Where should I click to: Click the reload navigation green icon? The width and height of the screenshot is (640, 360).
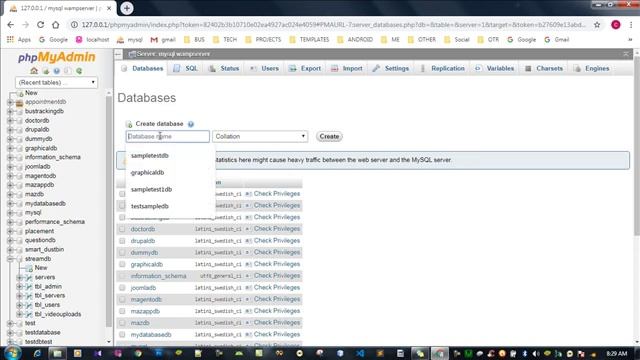[x=79, y=71]
